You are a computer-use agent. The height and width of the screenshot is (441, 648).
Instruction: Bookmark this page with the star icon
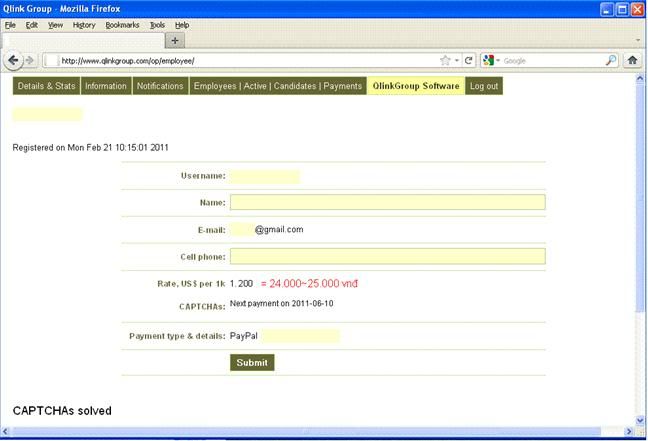[x=445, y=61]
